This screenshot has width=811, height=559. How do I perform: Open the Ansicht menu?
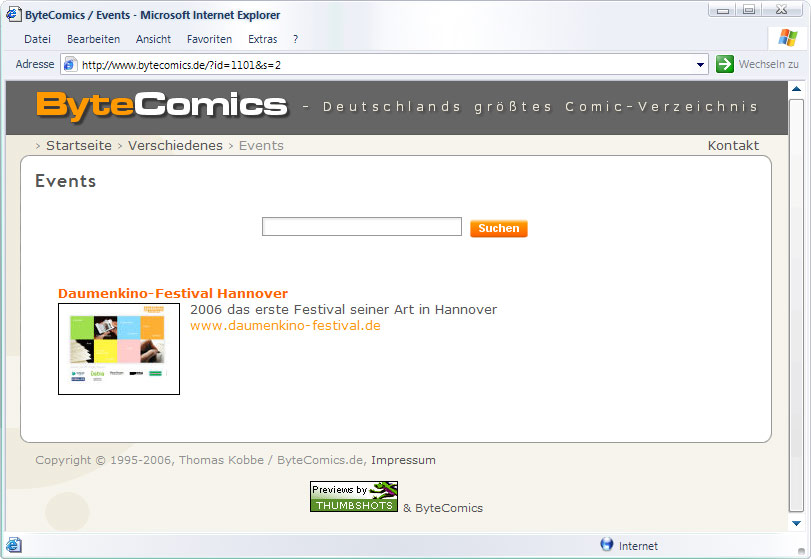point(153,39)
